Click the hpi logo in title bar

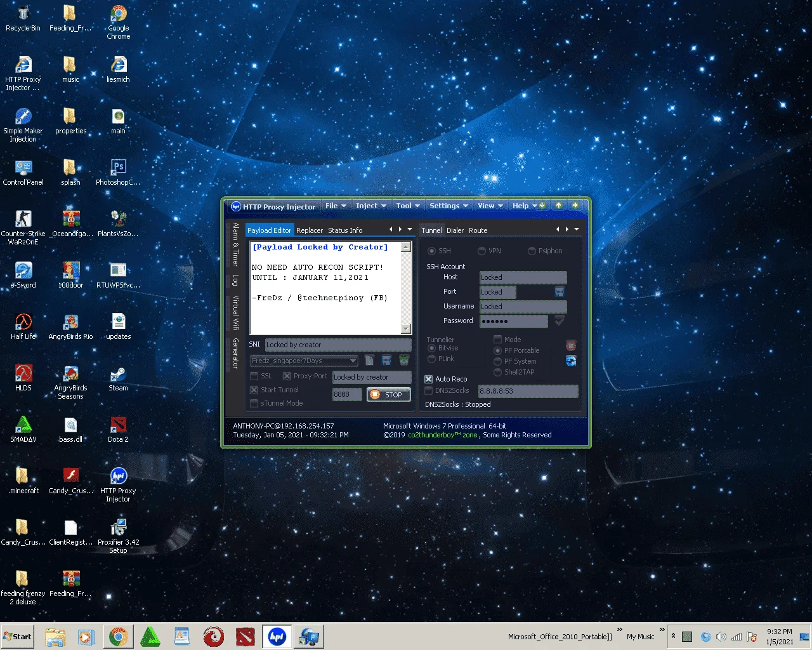pyautogui.click(x=236, y=206)
